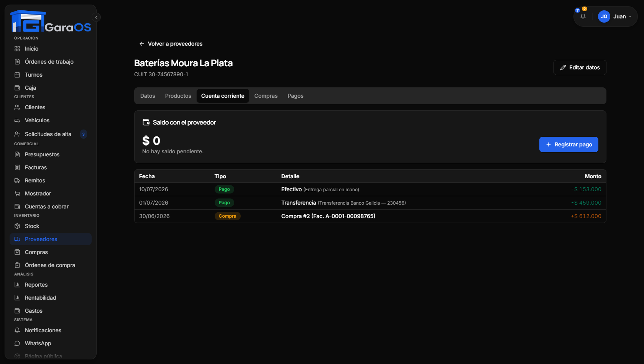Click the Mostrador cart icon
This screenshot has height=364, width=644.
[x=17, y=193]
